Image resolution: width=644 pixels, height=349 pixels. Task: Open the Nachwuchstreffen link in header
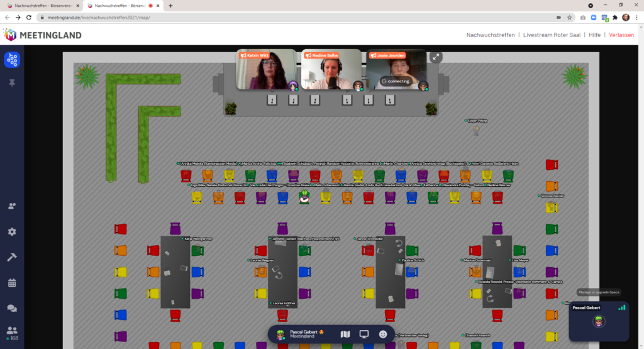[492, 35]
